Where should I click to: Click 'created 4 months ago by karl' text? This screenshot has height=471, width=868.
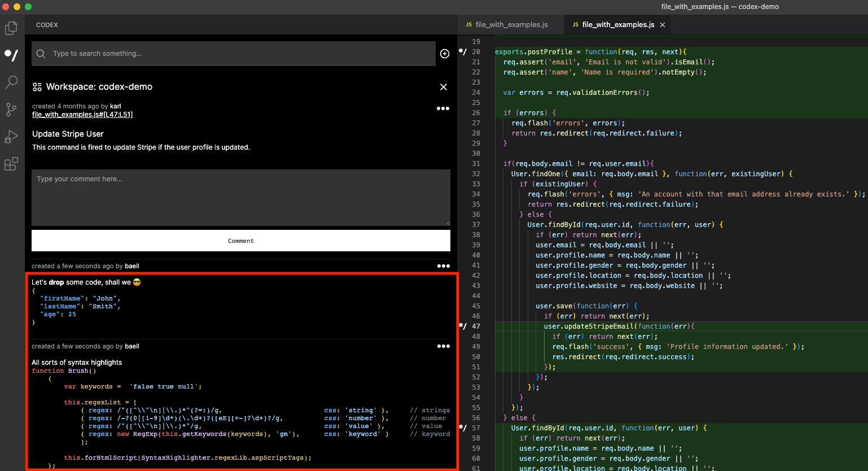[77, 106]
